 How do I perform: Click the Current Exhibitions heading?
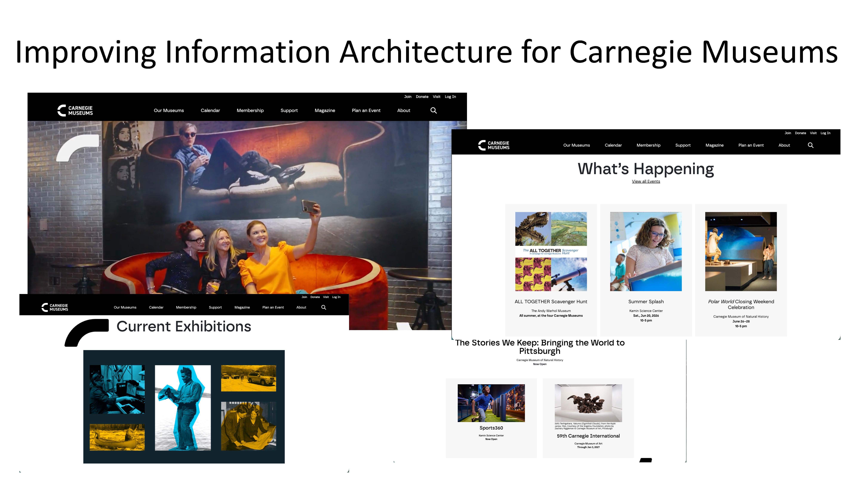[184, 326]
